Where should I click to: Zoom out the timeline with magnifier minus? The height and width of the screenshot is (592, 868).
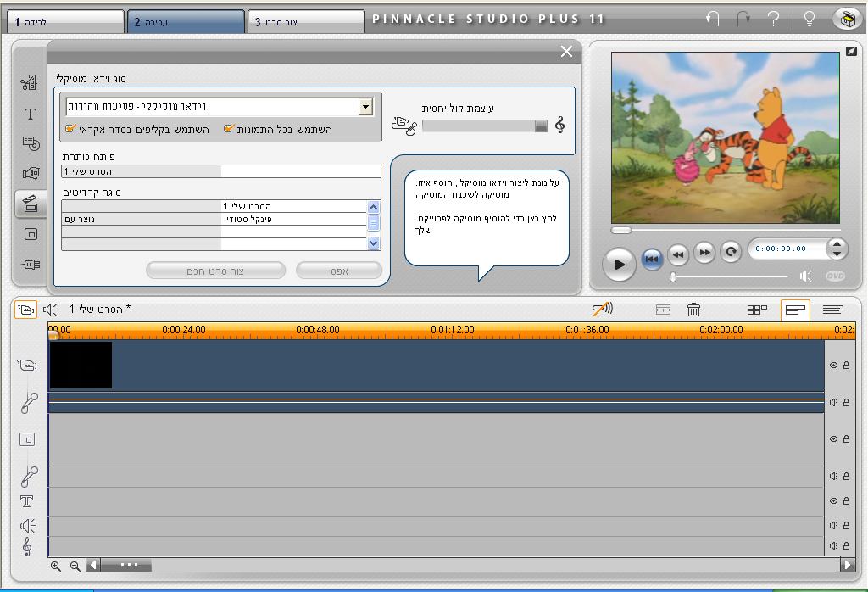[x=75, y=566]
